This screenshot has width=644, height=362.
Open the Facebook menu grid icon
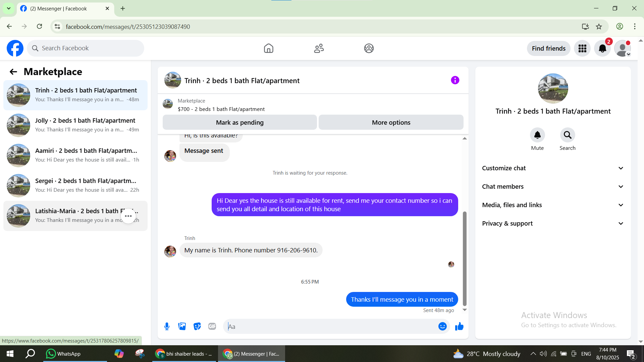click(x=582, y=49)
